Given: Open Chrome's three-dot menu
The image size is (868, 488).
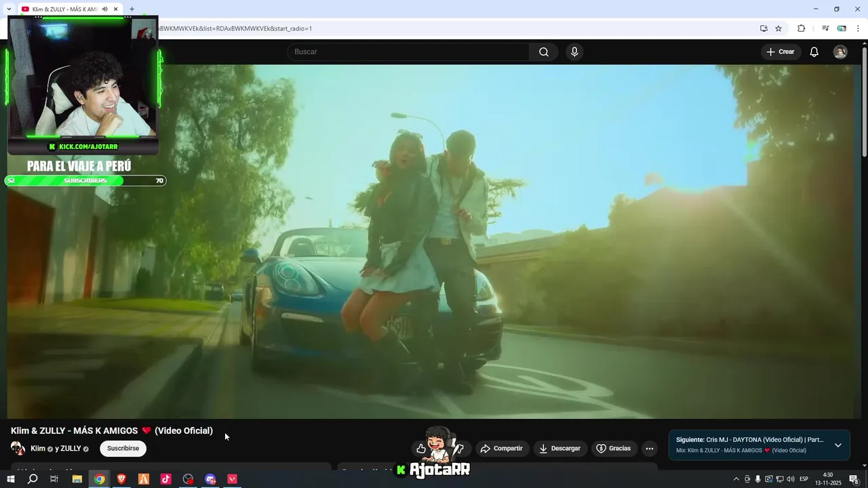Looking at the screenshot, I should 858,28.
